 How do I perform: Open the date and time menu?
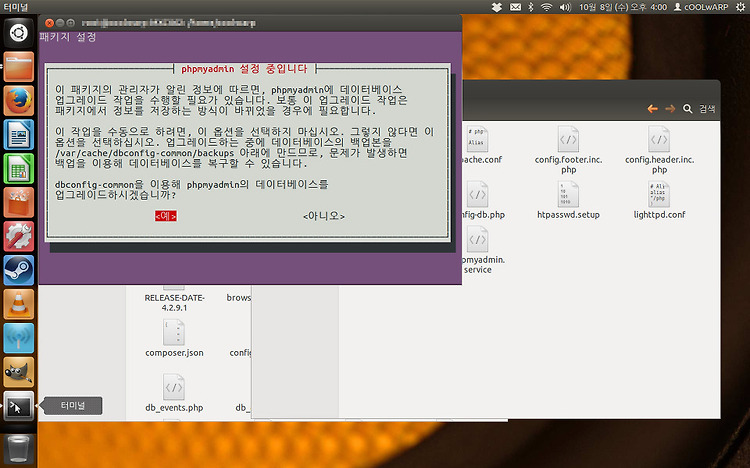(x=623, y=7)
